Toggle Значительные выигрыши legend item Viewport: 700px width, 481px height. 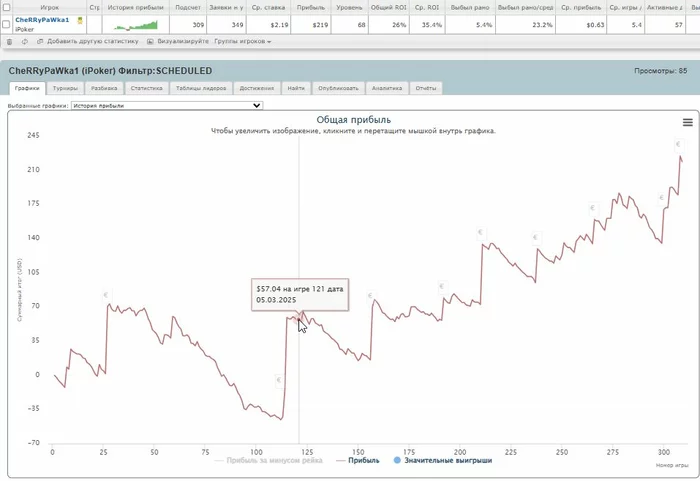click(443, 460)
